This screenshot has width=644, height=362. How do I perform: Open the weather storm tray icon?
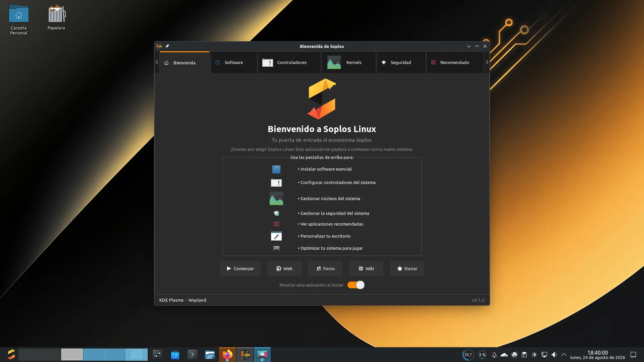click(514, 355)
